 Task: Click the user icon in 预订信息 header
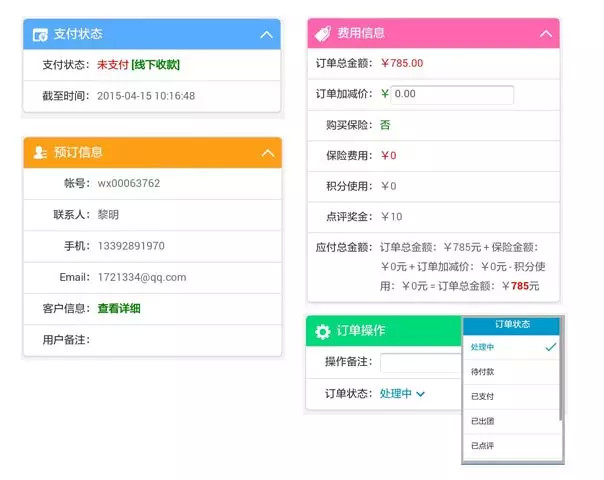40,153
